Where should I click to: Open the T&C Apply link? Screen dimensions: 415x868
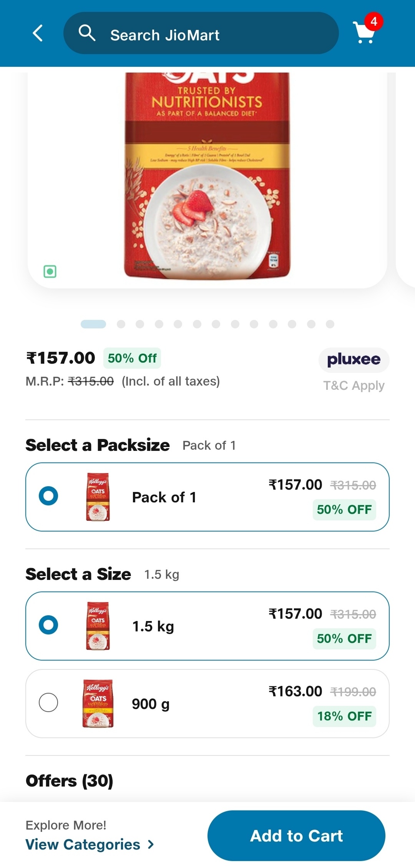354,385
